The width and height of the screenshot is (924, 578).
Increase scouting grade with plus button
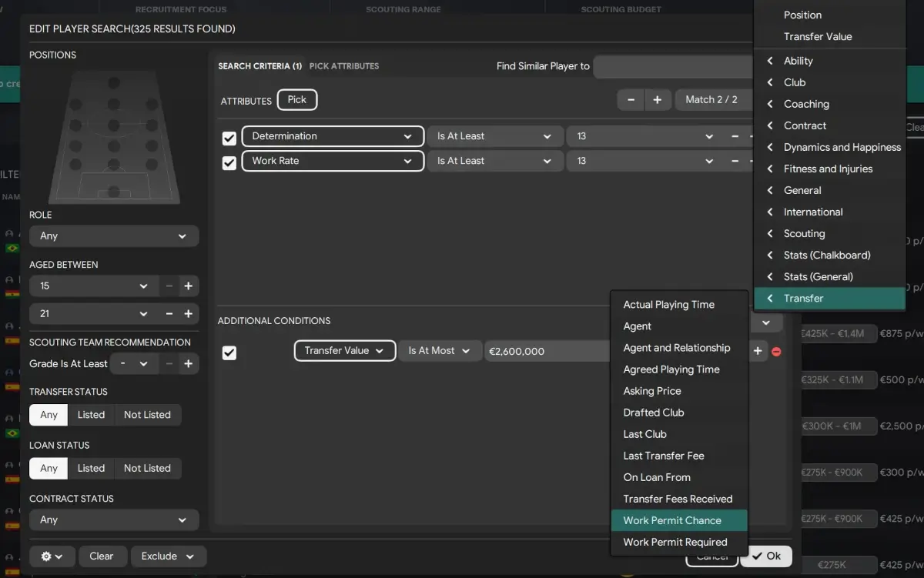(189, 364)
